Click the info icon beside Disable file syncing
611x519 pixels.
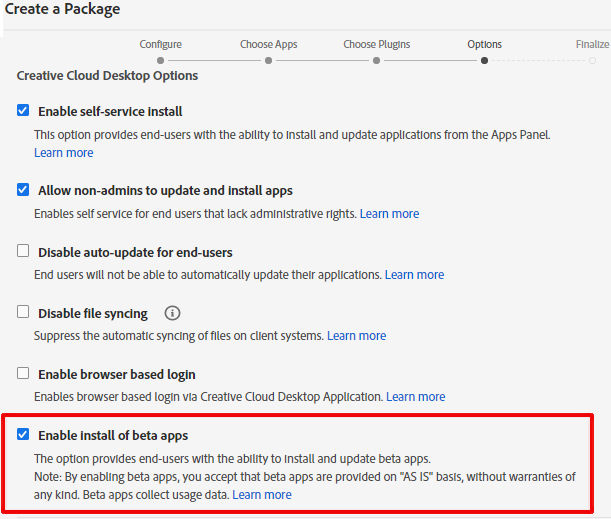pos(172,313)
